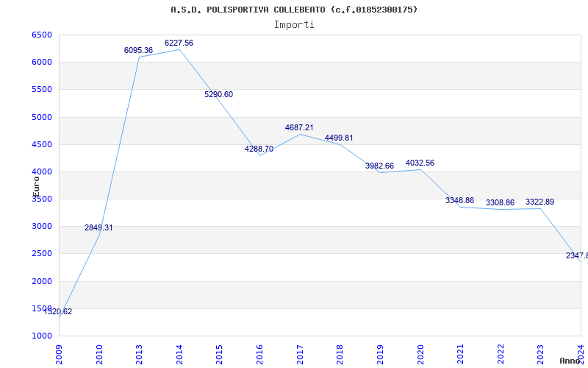Click the Importi subtitle

pos(294,24)
